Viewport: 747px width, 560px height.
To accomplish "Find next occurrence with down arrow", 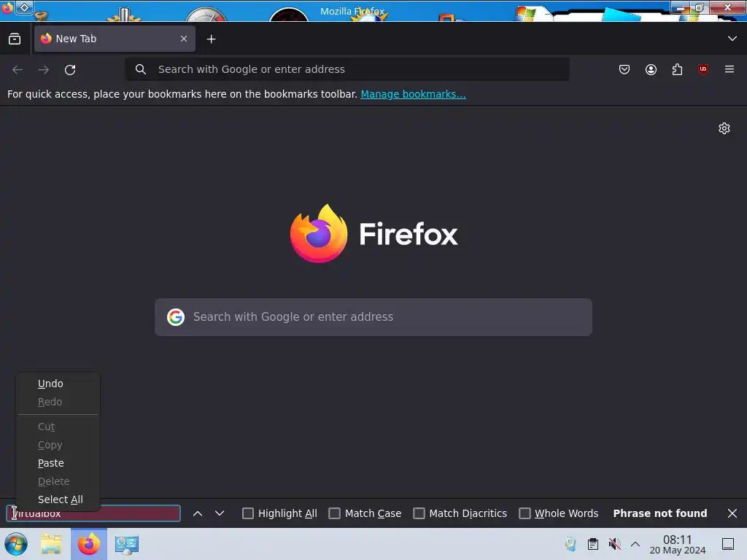I will 219,513.
